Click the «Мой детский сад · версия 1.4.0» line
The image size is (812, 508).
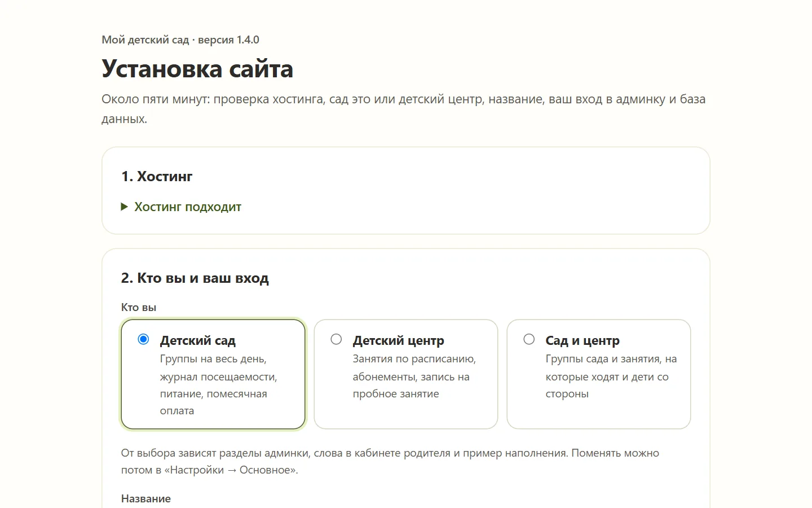(180, 40)
